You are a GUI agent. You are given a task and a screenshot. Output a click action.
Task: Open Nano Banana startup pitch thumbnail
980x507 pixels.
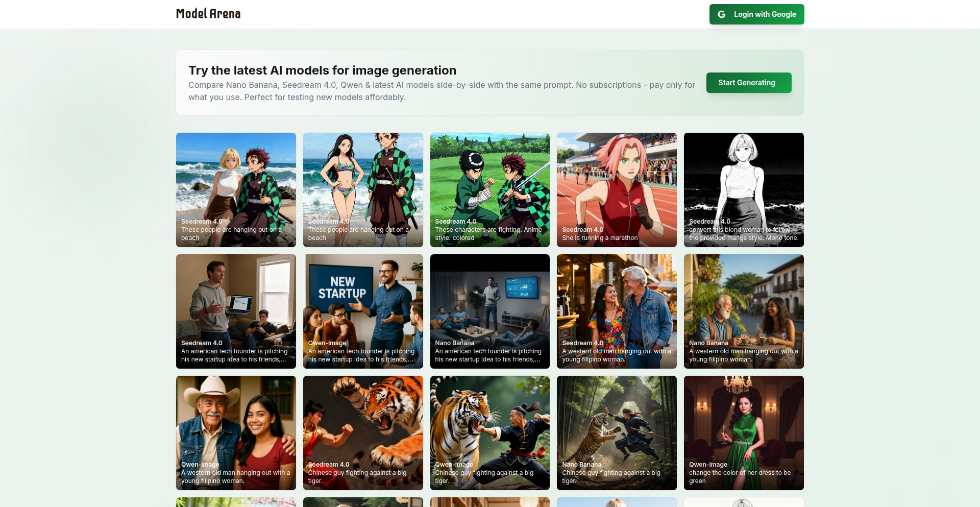(490, 311)
